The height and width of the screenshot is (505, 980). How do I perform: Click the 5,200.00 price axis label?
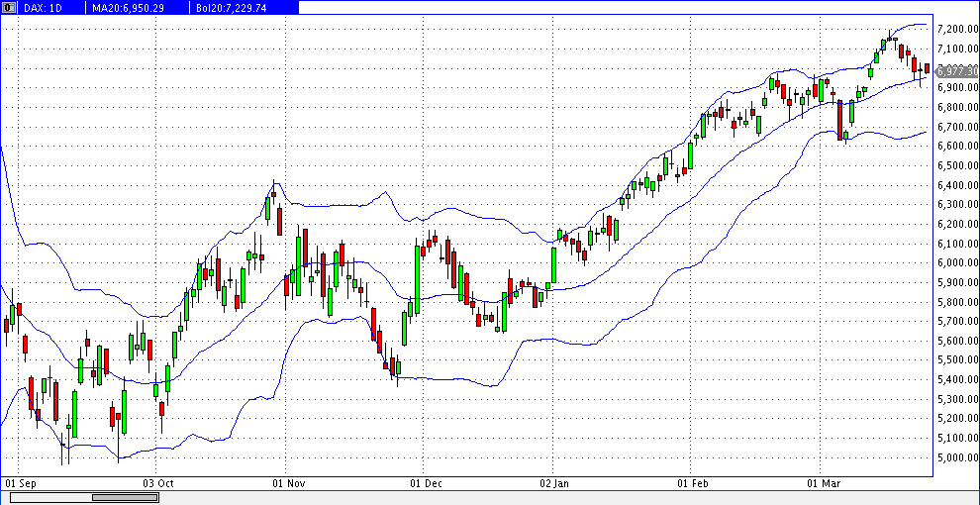957,419
